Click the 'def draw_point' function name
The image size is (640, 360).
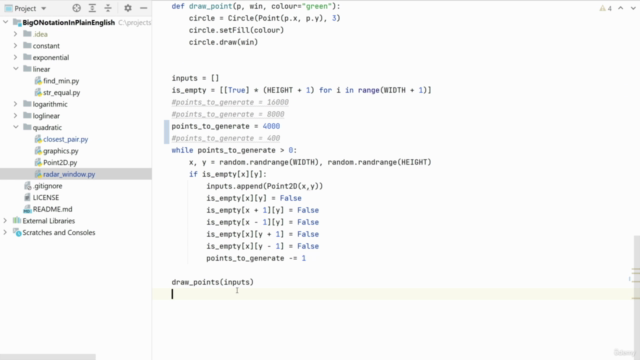point(211,6)
